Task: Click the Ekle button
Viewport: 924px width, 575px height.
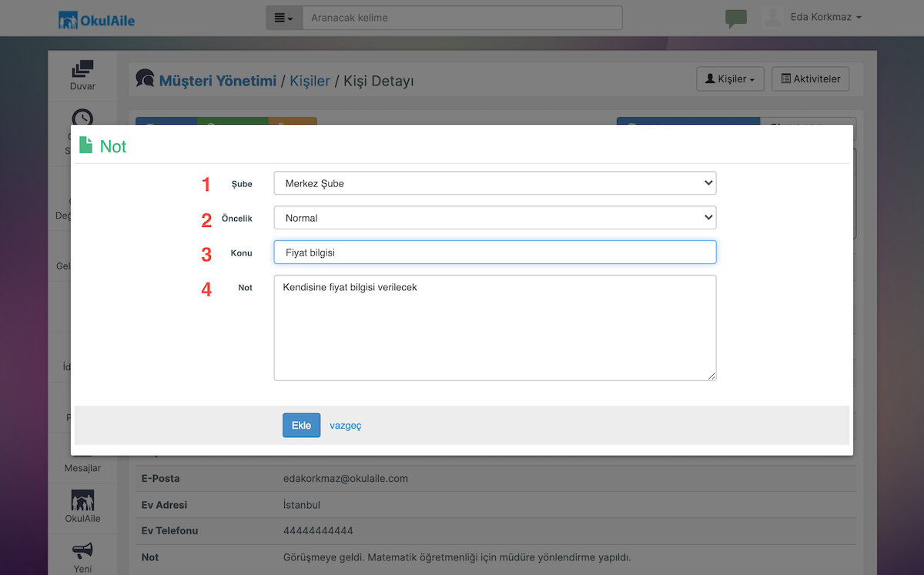Action: tap(301, 425)
